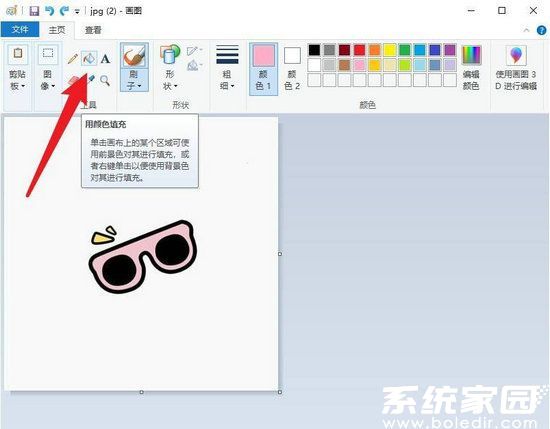
Task: Select the Magnifier tool
Action: click(x=105, y=81)
